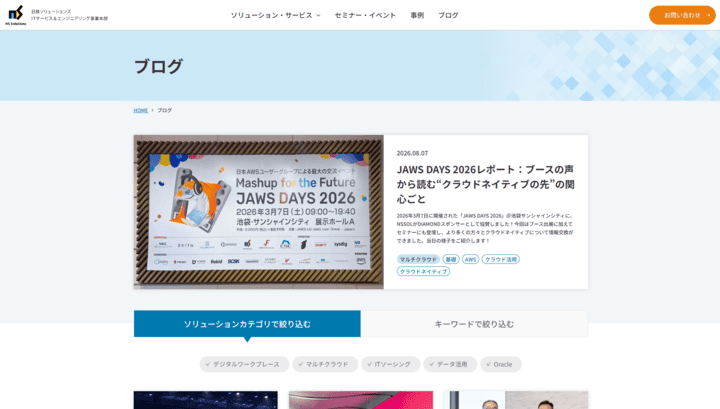Switch to ソリューションカテゴリで絞り込む tab
This screenshot has width=720, height=409.
click(x=247, y=324)
